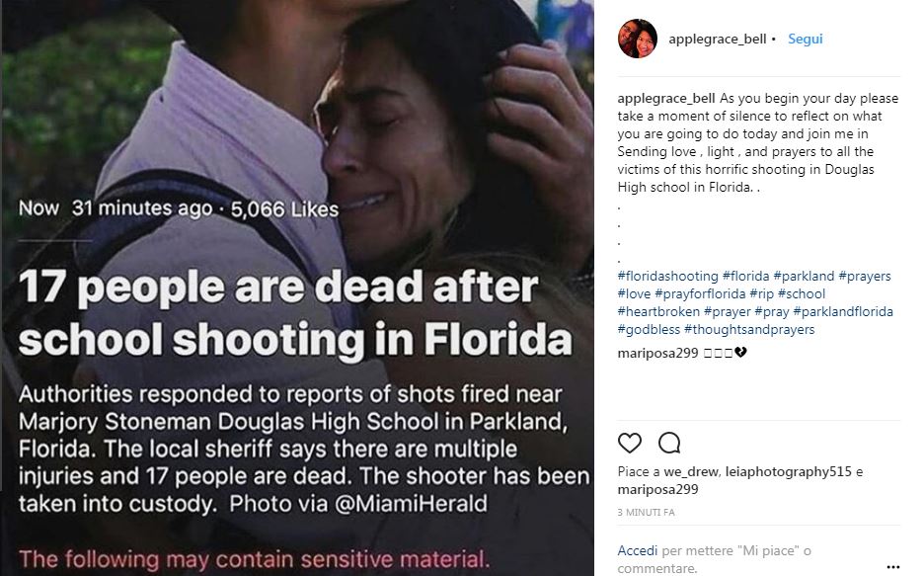The image size is (924, 576).
Task: Click the Segui follow button
Action: (805, 40)
